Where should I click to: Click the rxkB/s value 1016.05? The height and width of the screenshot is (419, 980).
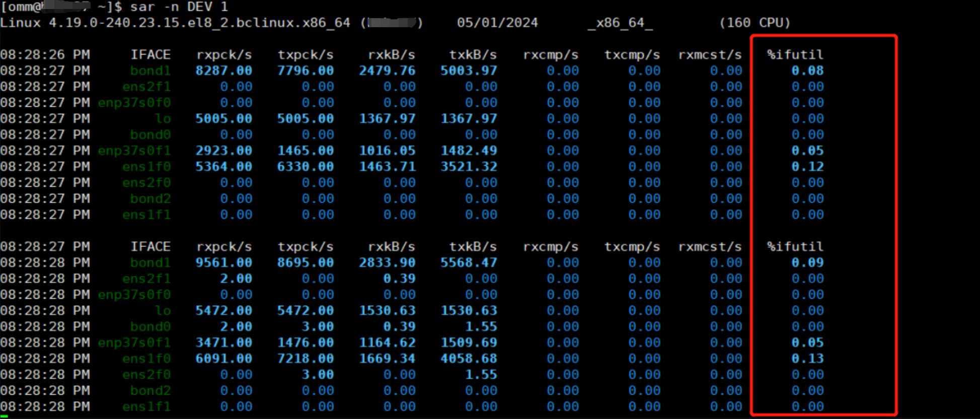click(387, 151)
